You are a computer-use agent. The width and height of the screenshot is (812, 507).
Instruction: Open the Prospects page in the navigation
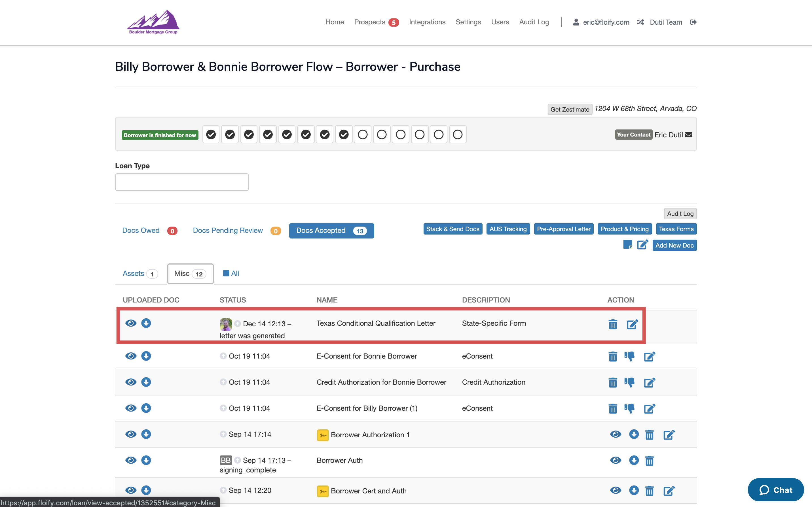click(x=370, y=22)
